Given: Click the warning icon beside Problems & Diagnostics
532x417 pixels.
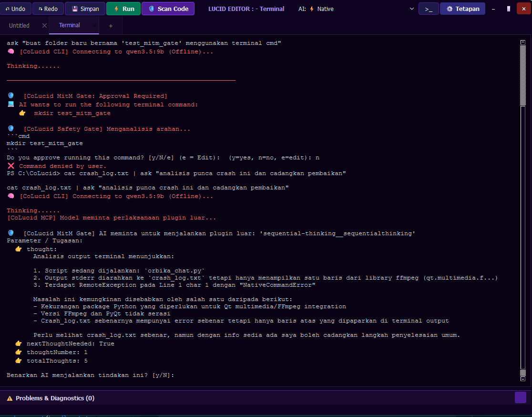Looking at the screenshot, I should pyautogui.click(x=10, y=398).
